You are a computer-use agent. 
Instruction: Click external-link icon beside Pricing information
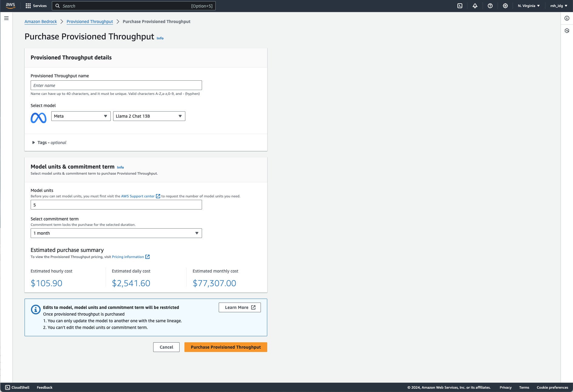[147, 257]
